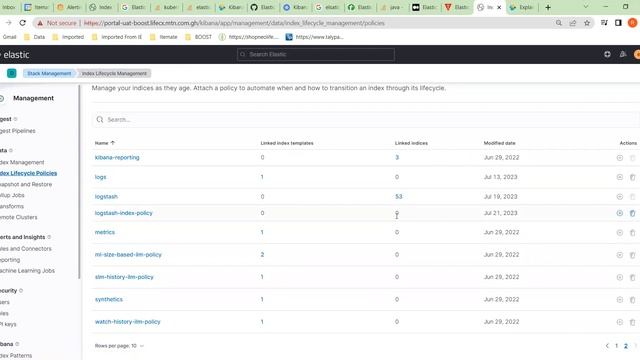Open Machine Learning Jobs sidebar item
The image size is (640, 360).
pos(27,271)
